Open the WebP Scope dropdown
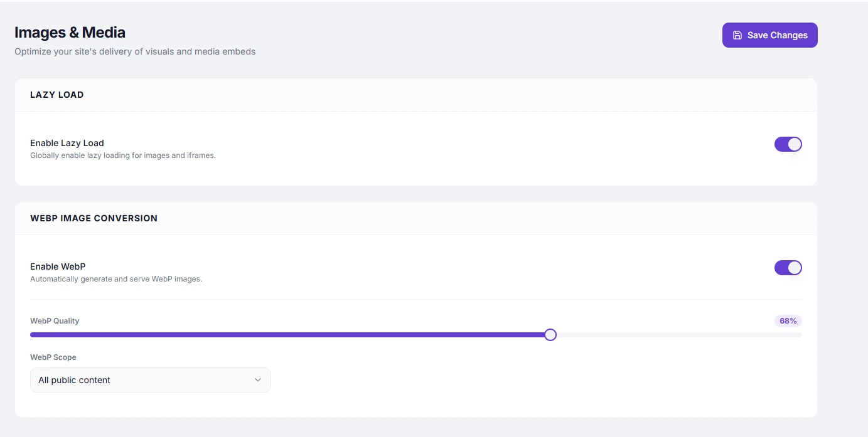The image size is (868, 437). pyautogui.click(x=151, y=380)
